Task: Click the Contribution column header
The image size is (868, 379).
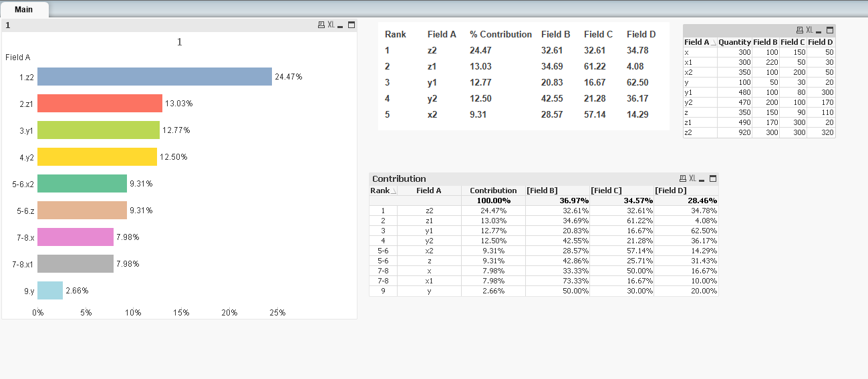Action: pyautogui.click(x=493, y=191)
